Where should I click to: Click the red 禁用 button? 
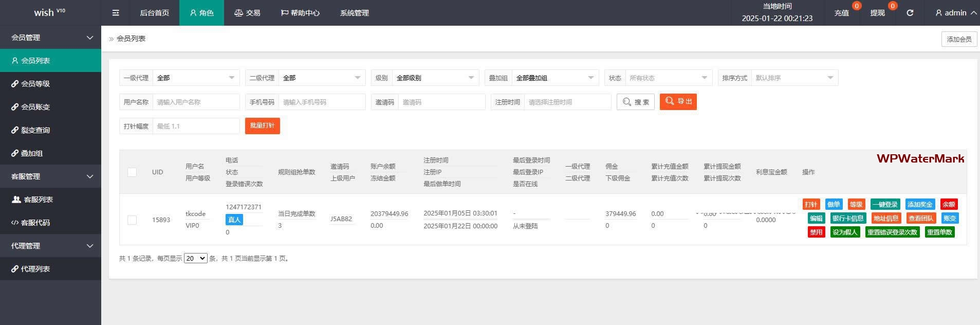pyautogui.click(x=816, y=232)
